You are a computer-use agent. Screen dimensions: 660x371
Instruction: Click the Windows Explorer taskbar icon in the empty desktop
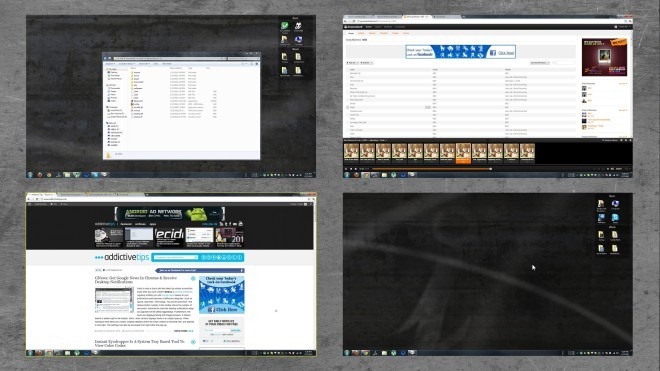coord(384,353)
